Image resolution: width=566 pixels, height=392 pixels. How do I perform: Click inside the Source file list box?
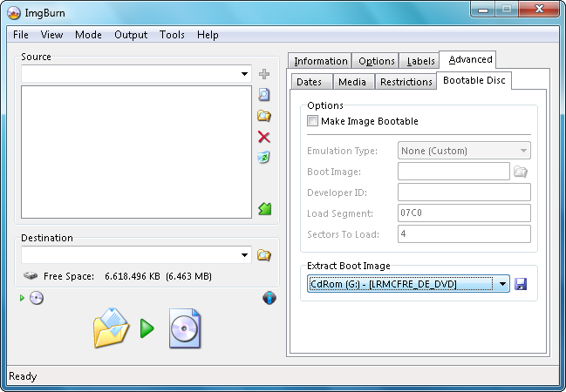tap(136, 152)
